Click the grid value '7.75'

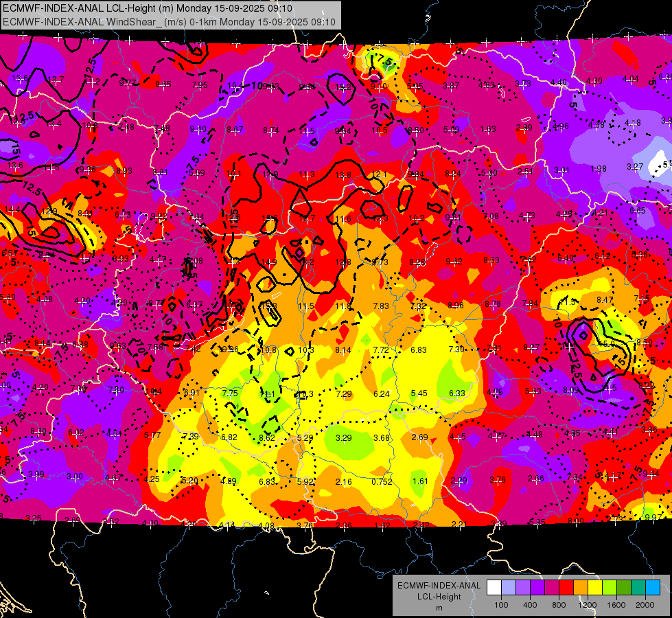click(230, 393)
